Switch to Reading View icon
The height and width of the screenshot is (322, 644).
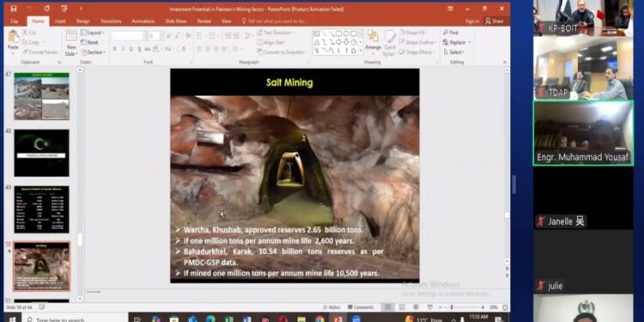click(416, 307)
